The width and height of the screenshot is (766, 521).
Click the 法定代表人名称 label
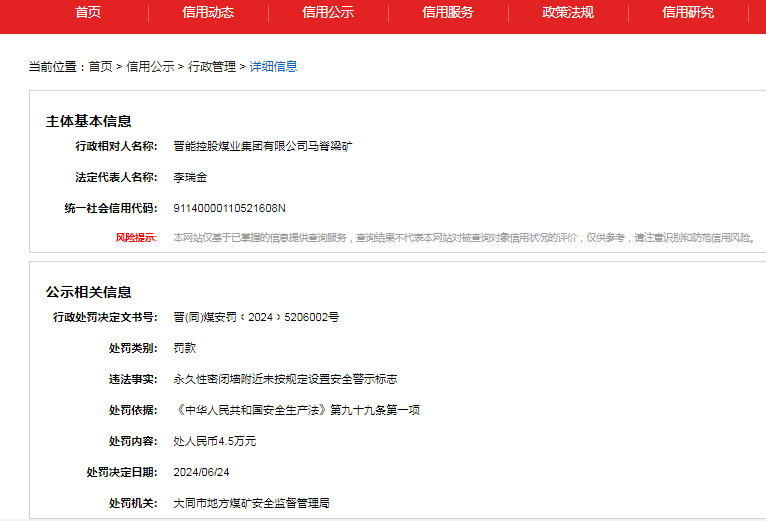[116, 177]
